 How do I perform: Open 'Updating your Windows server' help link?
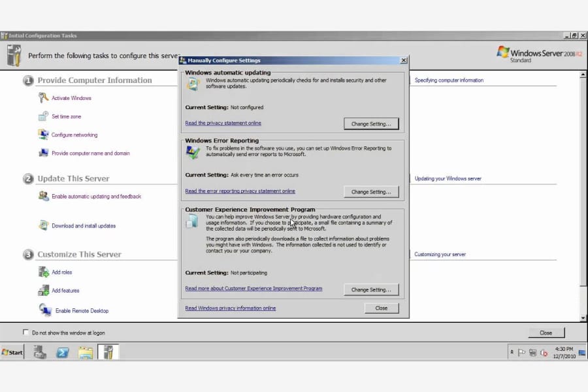pyautogui.click(x=448, y=178)
